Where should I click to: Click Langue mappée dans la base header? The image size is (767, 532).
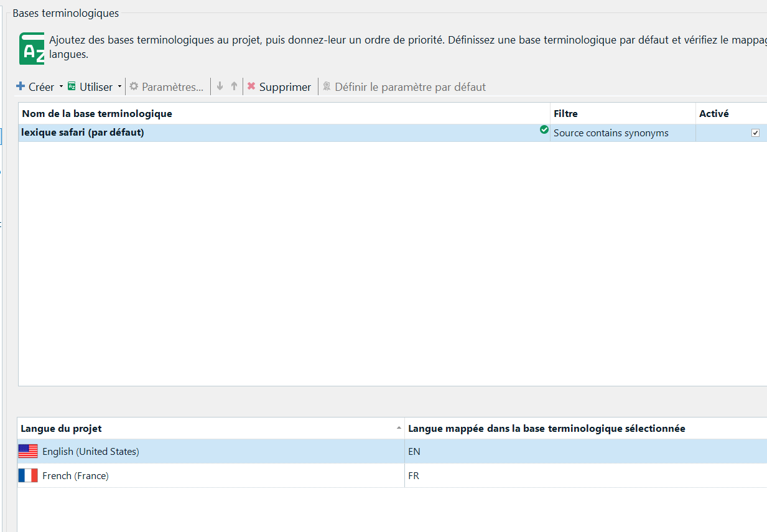586,428
